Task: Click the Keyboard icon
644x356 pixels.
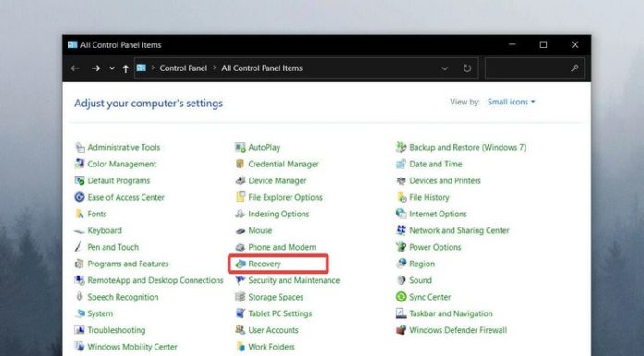Action: (x=80, y=231)
